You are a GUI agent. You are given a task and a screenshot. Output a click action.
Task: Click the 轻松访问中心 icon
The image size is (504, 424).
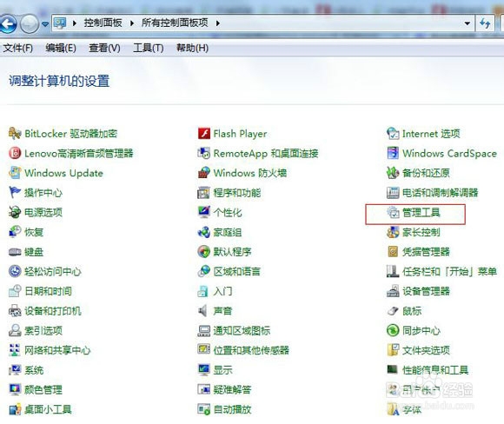(15, 271)
